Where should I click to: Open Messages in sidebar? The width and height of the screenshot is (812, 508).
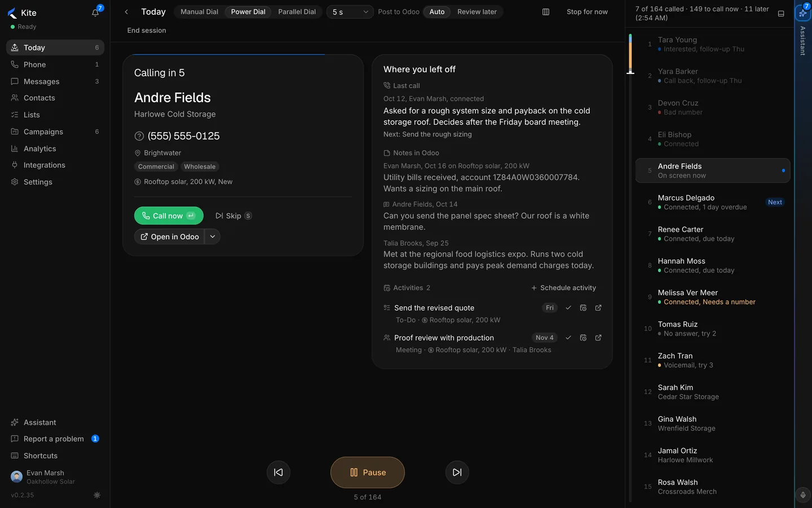click(55, 81)
